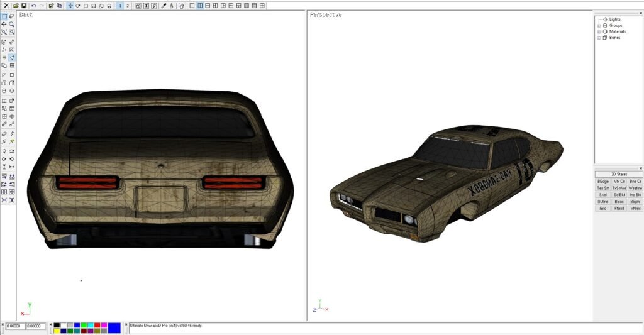Viewport: 644px width, 335px height.
Task: Click the Open file folder icon
Action: (x=16, y=6)
